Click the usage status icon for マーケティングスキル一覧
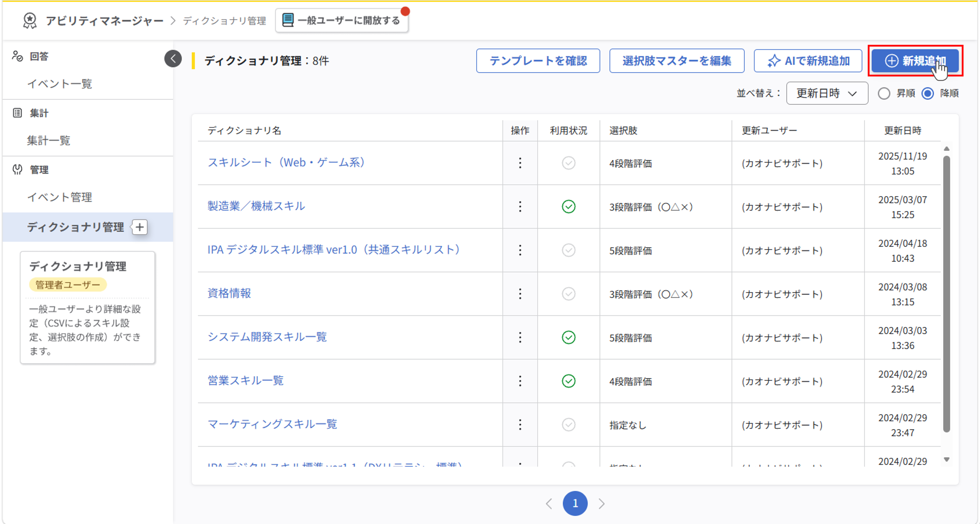980x524 pixels. 568,425
